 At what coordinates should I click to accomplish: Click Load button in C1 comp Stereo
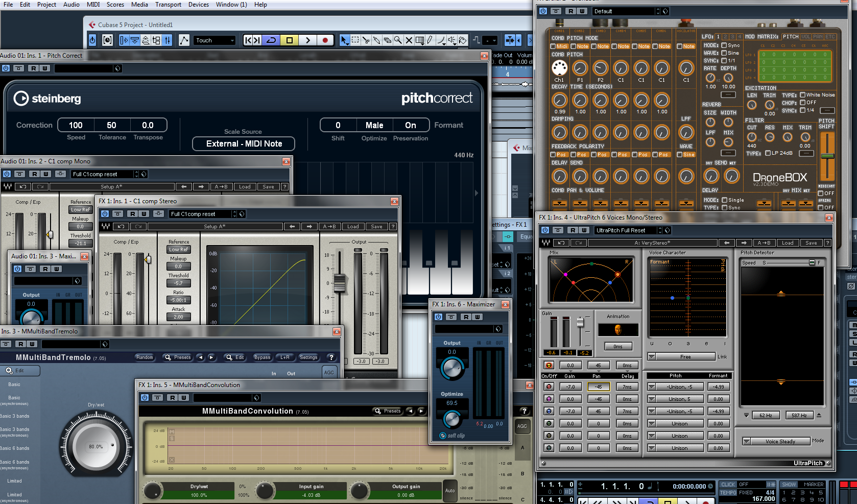(x=353, y=227)
